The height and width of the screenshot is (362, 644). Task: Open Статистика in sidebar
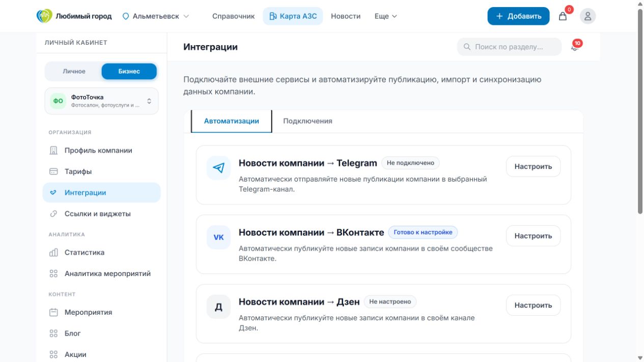(102, 253)
